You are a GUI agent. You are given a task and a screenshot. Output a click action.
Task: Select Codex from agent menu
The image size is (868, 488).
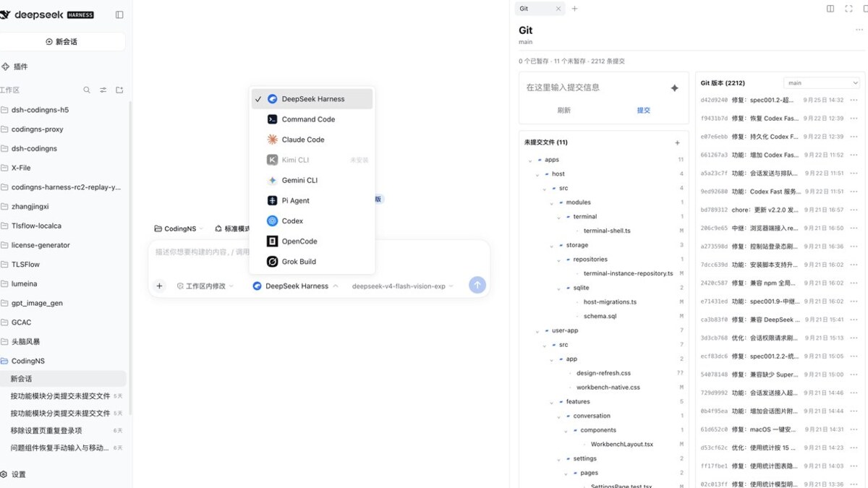312,221
